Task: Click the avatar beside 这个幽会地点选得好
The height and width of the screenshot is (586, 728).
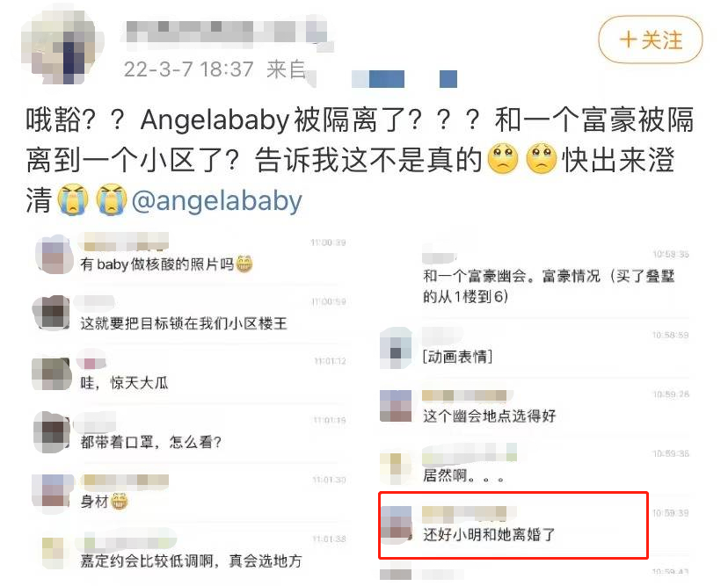Action: pyautogui.click(x=396, y=406)
